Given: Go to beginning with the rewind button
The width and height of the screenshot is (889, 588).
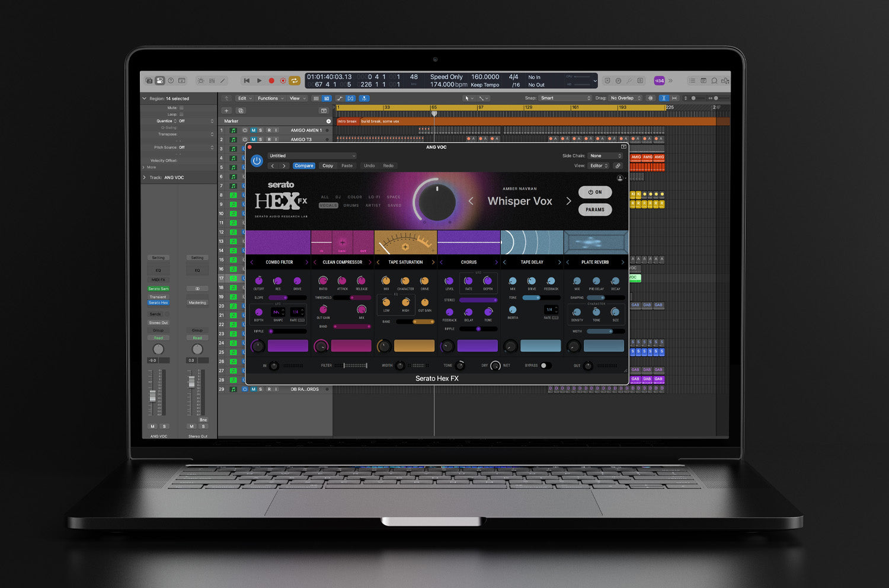Looking at the screenshot, I should [x=247, y=81].
